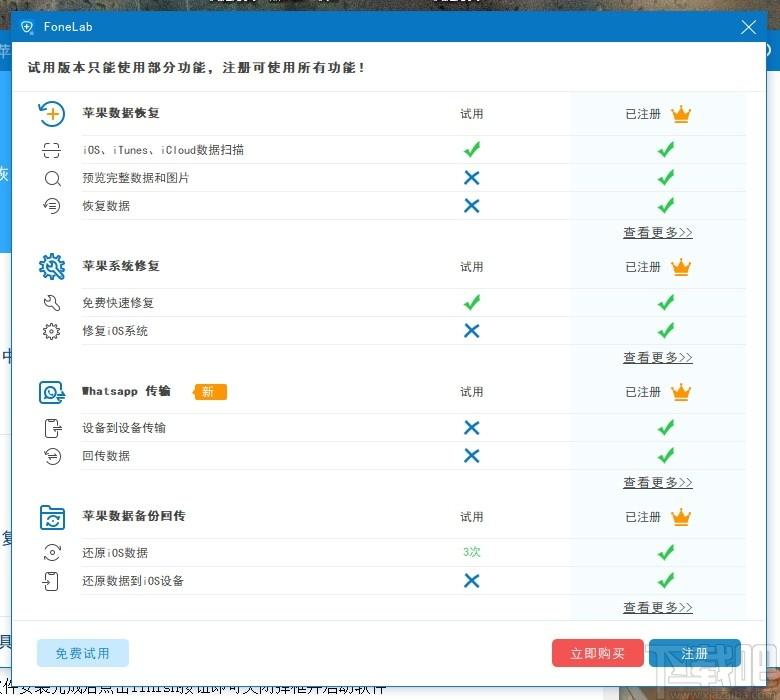The height and width of the screenshot is (700, 780).
Task: Close the FoneLab registration dialog
Action: tap(748, 27)
